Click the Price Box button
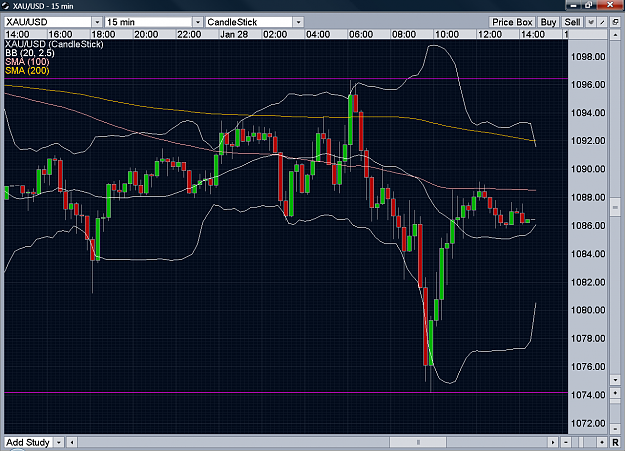The image size is (625, 451). pos(512,22)
